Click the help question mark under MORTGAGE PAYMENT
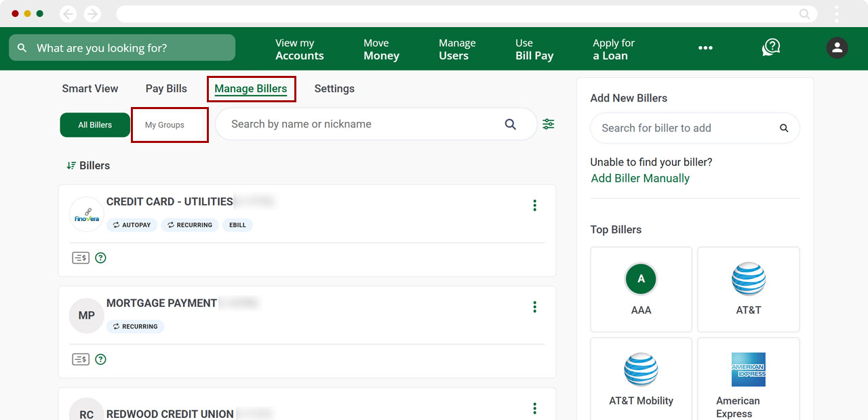The image size is (868, 420). (x=100, y=359)
